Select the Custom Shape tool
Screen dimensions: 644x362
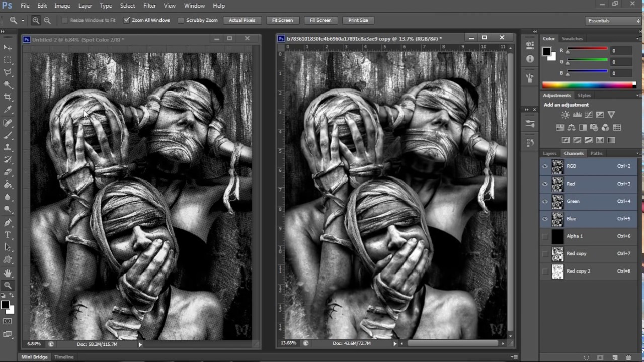coord(8,260)
